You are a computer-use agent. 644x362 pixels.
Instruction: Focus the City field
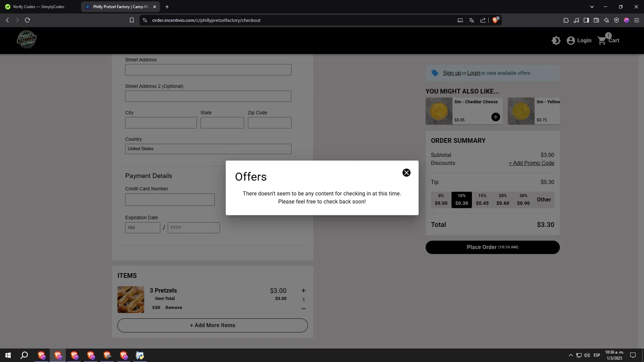click(x=161, y=123)
